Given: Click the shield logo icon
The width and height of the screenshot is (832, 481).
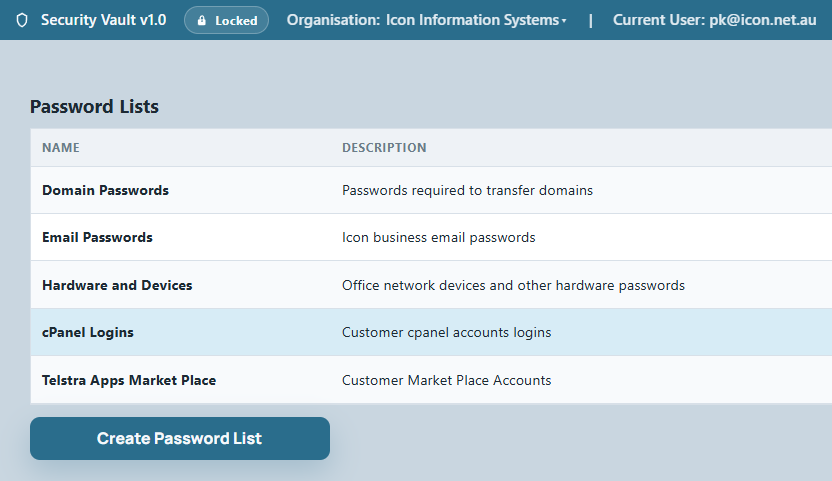Looking at the screenshot, I should tap(22, 20).
